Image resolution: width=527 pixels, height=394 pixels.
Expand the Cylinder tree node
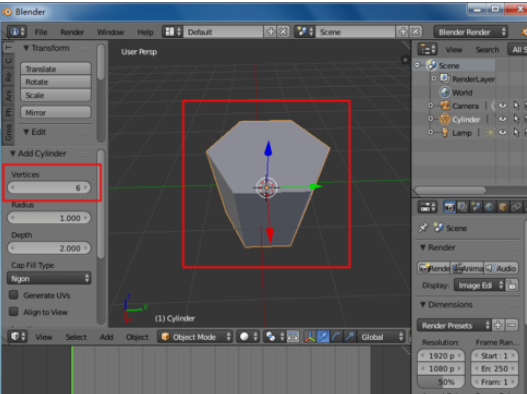431,119
